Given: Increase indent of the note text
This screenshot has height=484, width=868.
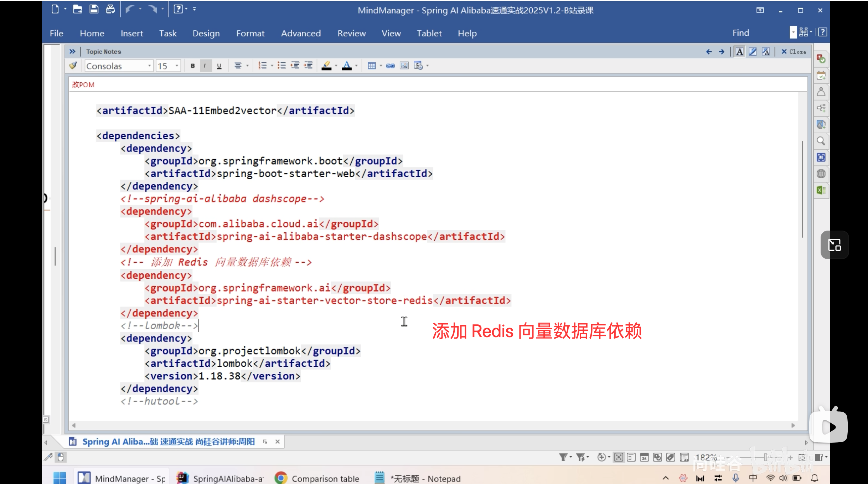Looking at the screenshot, I should [308, 66].
